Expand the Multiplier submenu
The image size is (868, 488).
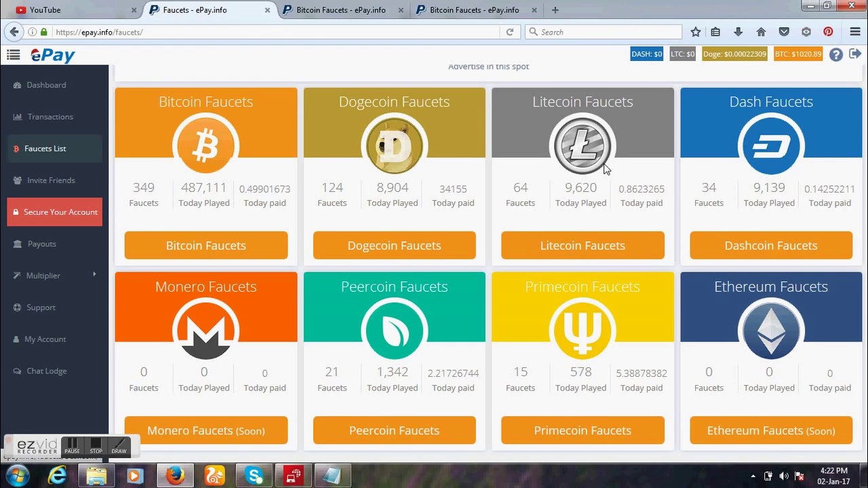point(54,275)
